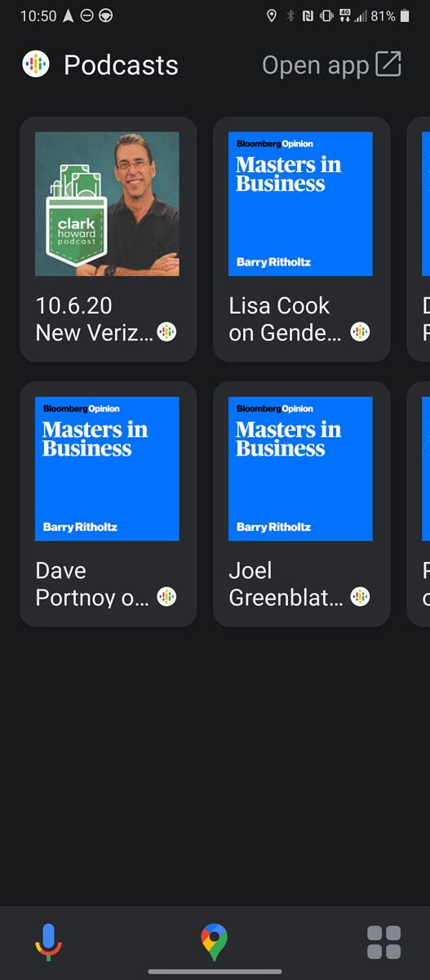The width and height of the screenshot is (430, 980).
Task: Tap the Google Podcasts logo in header
Action: pyautogui.click(x=36, y=65)
